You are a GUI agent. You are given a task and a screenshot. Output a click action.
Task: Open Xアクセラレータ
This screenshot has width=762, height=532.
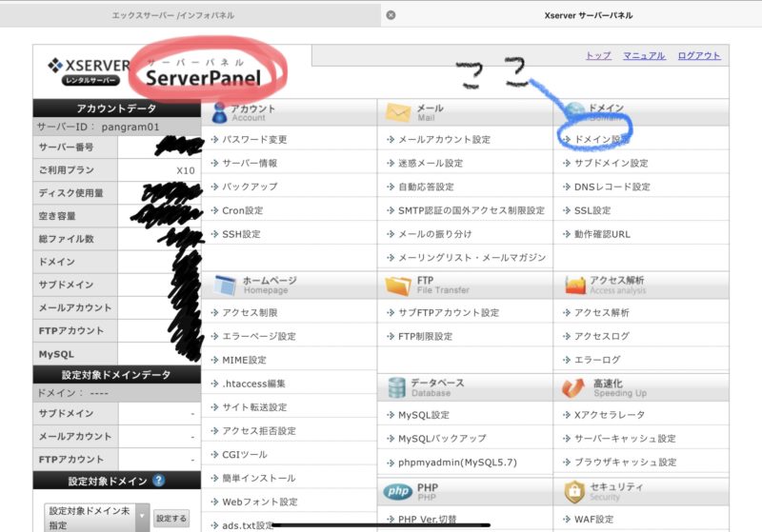(610, 415)
